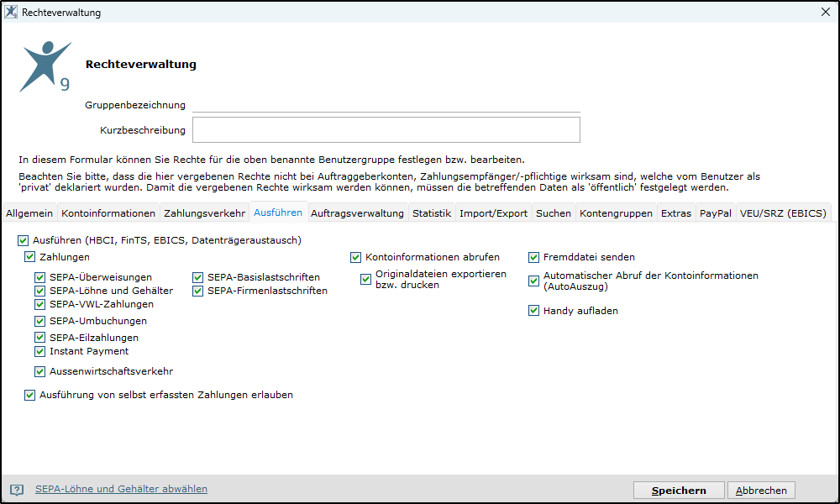Viewport: 840px width, 504px height.
Task: Open the Kontengruppen tab
Action: pos(616,213)
